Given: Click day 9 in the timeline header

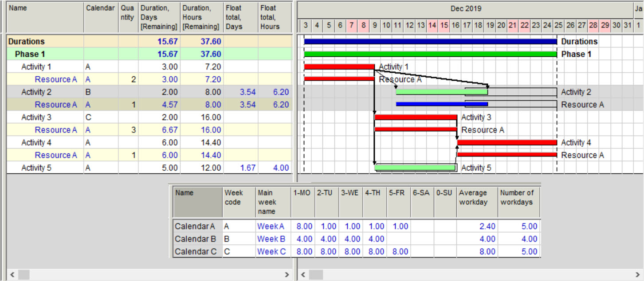Looking at the screenshot, I should 375,25.
